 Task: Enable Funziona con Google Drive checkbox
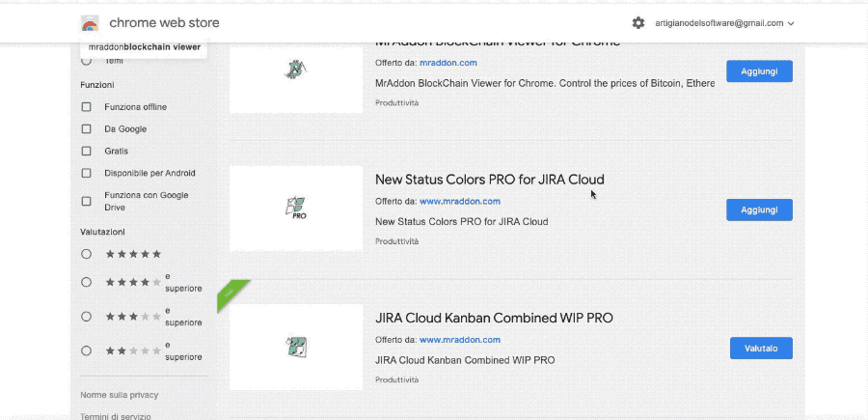coord(87,201)
